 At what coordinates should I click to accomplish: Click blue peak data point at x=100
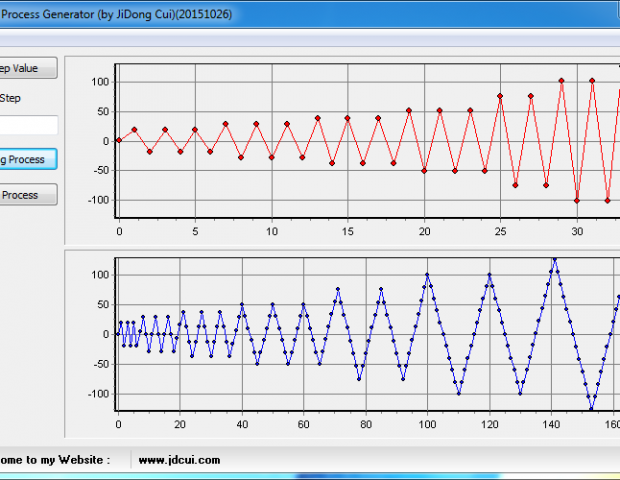coord(428,274)
